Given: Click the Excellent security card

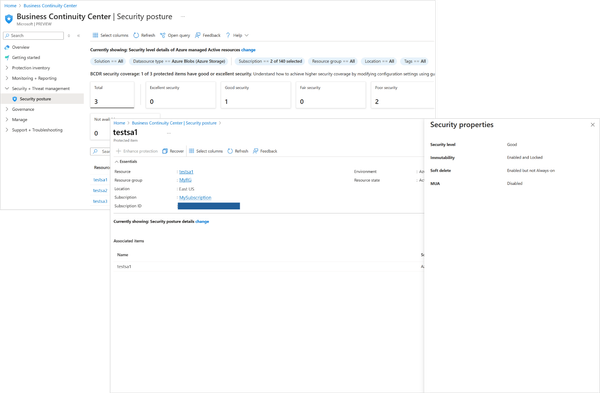Looking at the screenshot, I should 181,95.
